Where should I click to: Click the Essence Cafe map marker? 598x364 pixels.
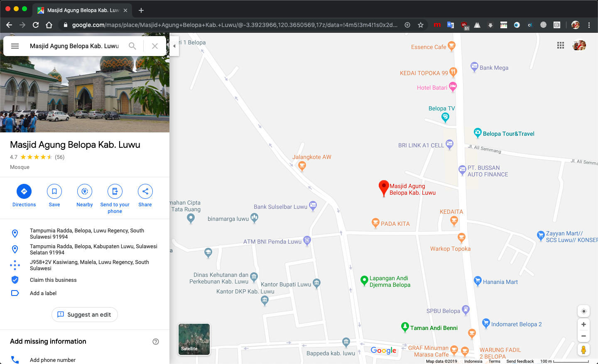point(451,46)
